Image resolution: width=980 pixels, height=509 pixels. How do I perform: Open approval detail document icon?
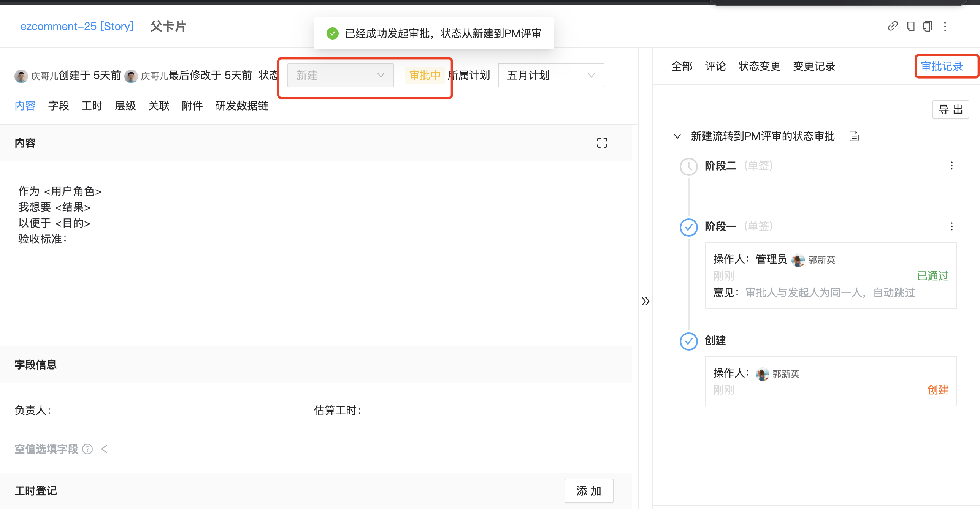[854, 136]
